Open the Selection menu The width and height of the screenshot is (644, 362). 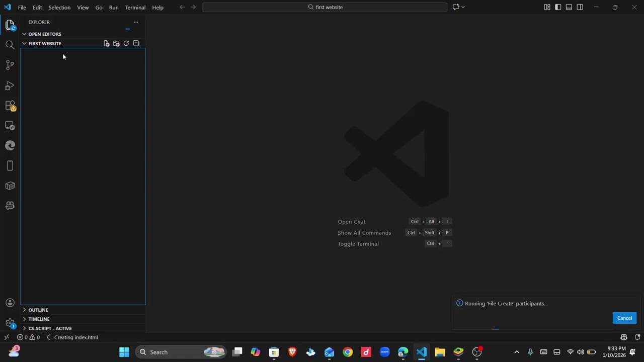pos(59,8)
